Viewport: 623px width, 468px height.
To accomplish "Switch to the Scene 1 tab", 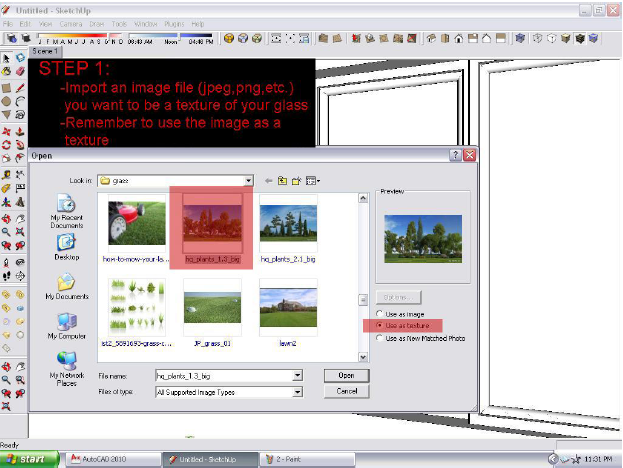I will (45, 50).
